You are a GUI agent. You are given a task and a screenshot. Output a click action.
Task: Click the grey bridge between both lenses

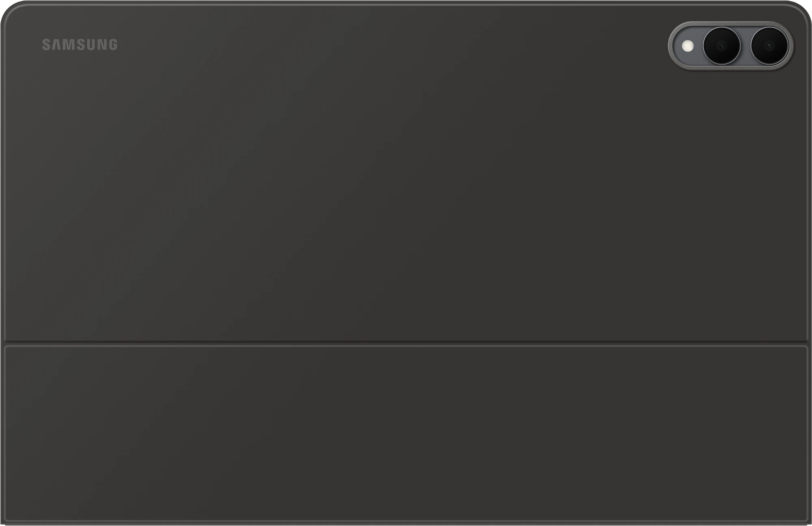click(x=745, y=46)
